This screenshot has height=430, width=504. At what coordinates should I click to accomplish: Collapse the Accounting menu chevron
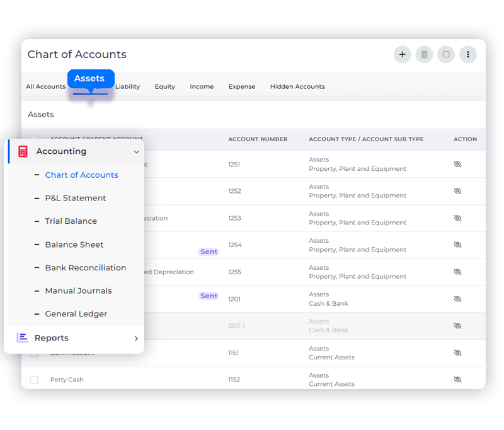tap(136, 152)
